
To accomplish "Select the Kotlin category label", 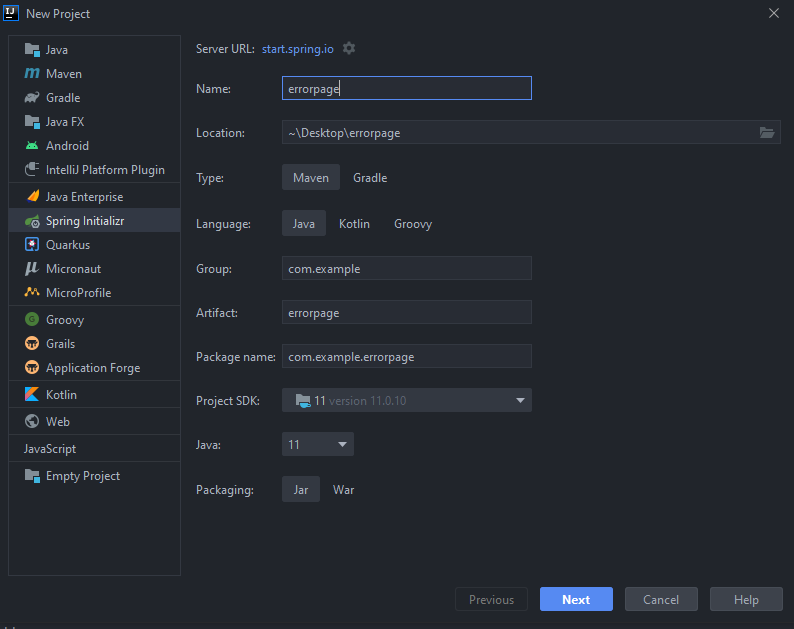I will point(61,395).
